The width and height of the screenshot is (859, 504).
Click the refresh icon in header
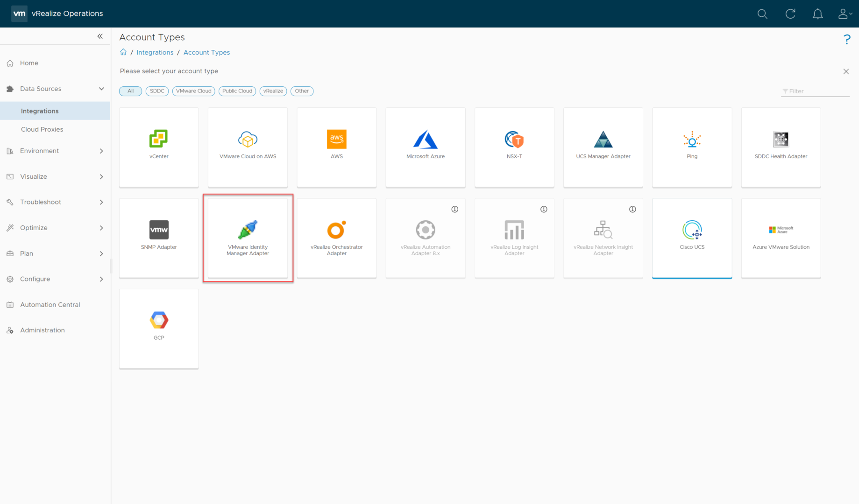coord(790,14)
